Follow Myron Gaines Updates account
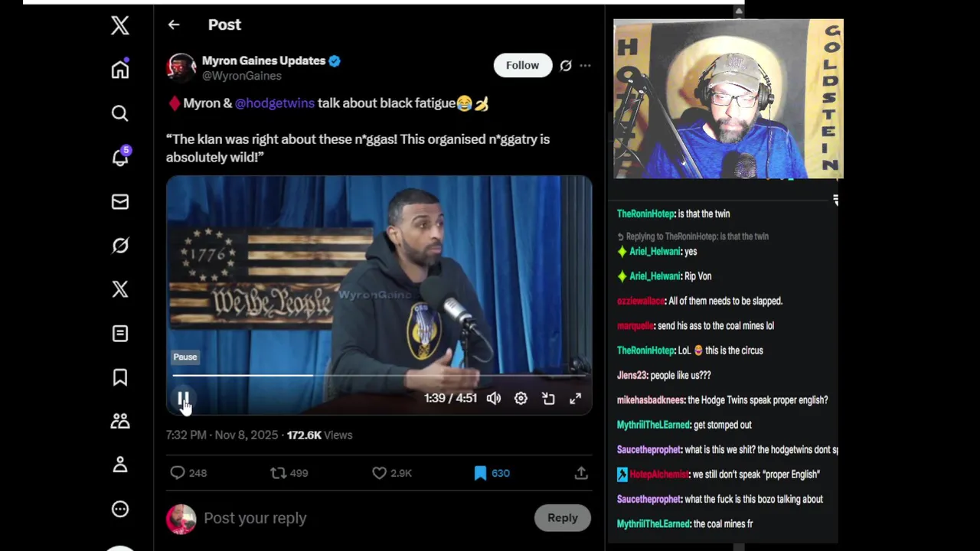Screen dimensions: 980x551 pos(522,66)
